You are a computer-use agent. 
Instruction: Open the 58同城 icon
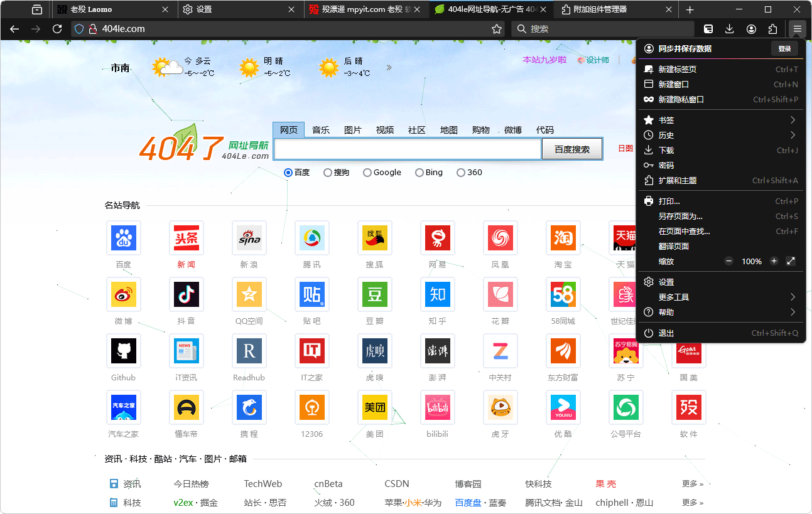point(563,294)
